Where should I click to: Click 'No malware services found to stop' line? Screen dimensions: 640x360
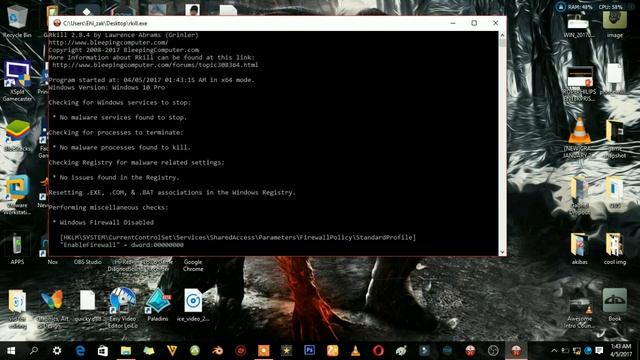tap(120, 118)
